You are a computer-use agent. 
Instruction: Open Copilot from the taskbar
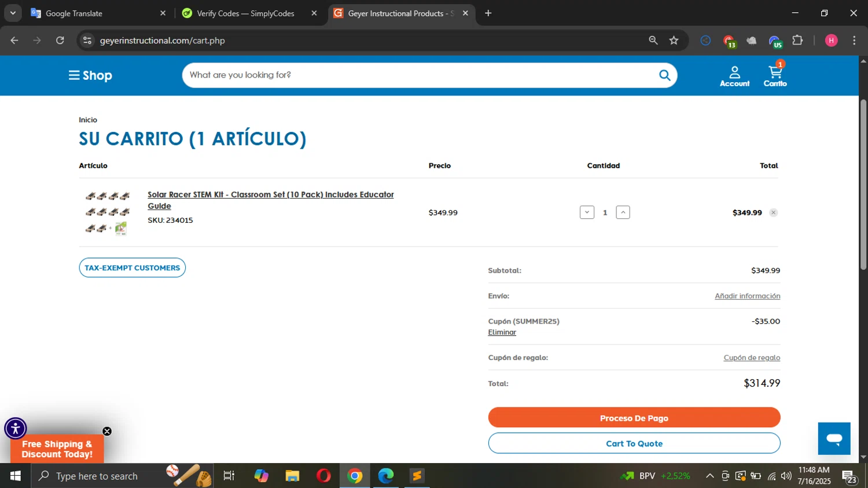click(261, 476)
